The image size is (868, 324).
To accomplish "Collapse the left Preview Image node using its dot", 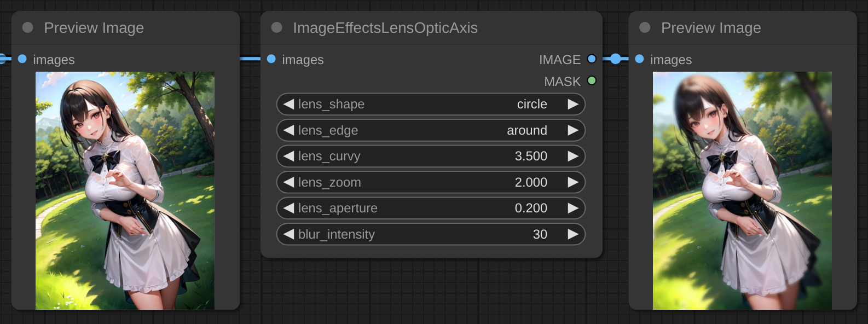I will 28,27.
